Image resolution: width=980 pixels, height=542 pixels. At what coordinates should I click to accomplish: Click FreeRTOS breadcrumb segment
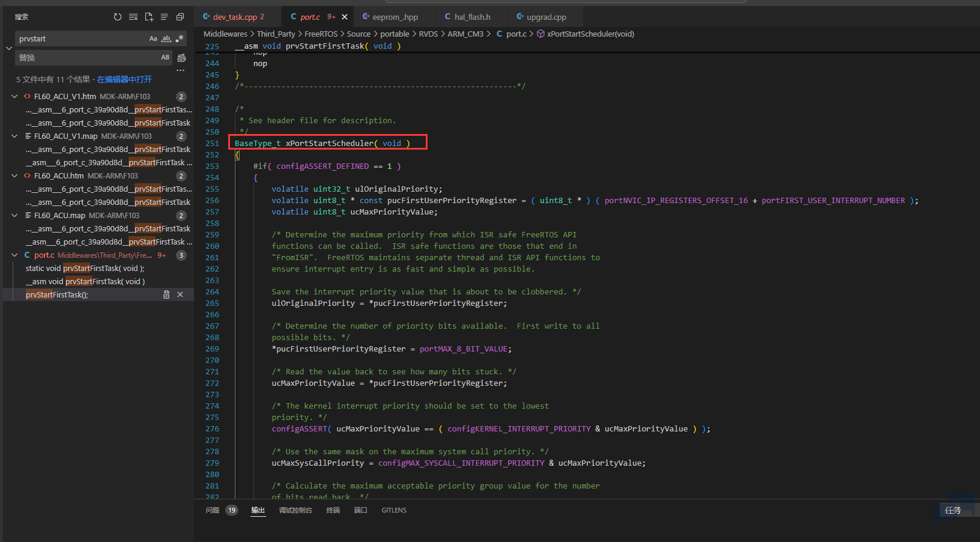coord(321,34)
